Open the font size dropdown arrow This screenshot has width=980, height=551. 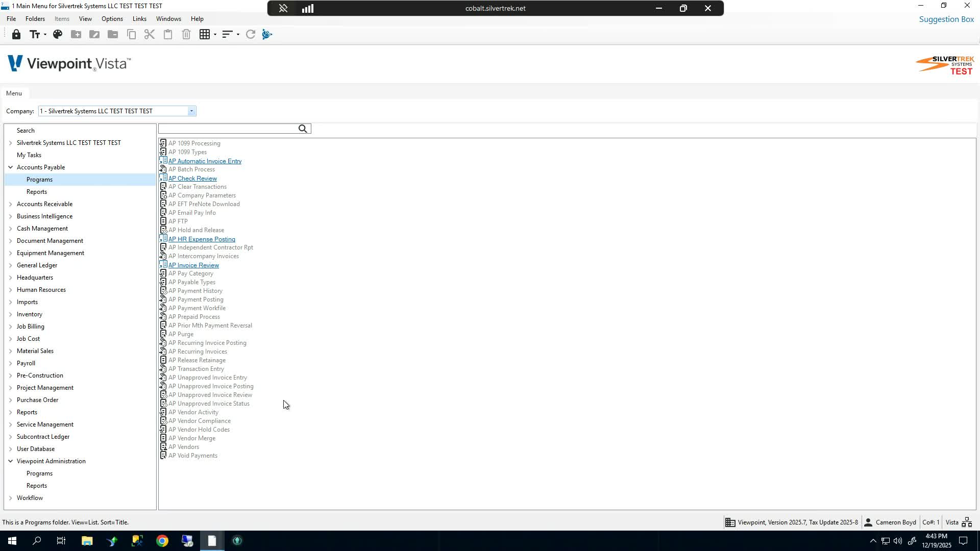[45, 34]
